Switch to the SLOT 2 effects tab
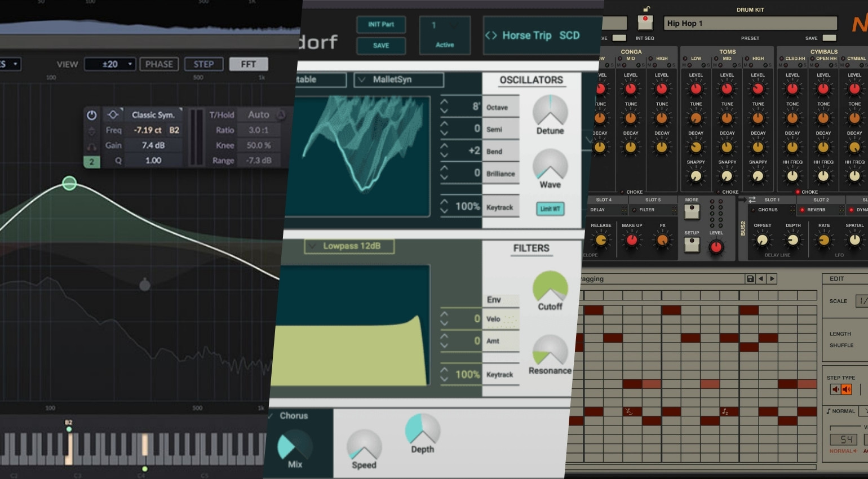The height and width of the screenshot is (479, 868). click(821, 199)
